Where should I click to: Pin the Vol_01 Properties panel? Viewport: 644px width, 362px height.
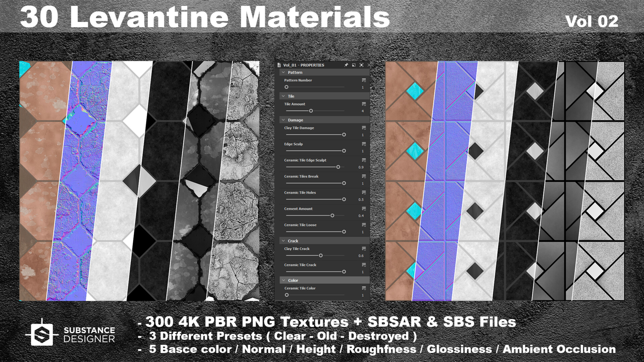click(346, 65)
